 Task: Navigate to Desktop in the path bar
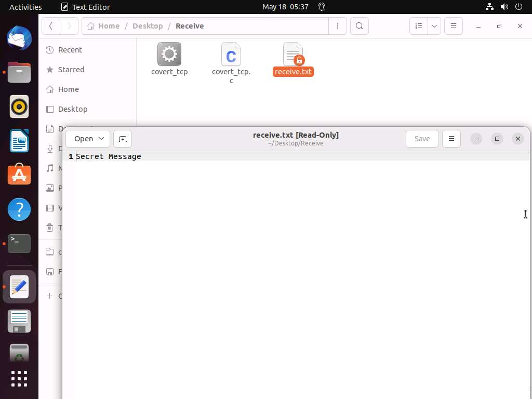pos(148,26)
